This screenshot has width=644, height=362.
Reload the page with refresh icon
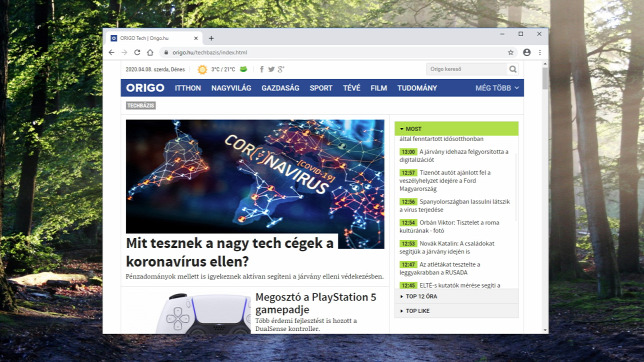pos(137,53)
